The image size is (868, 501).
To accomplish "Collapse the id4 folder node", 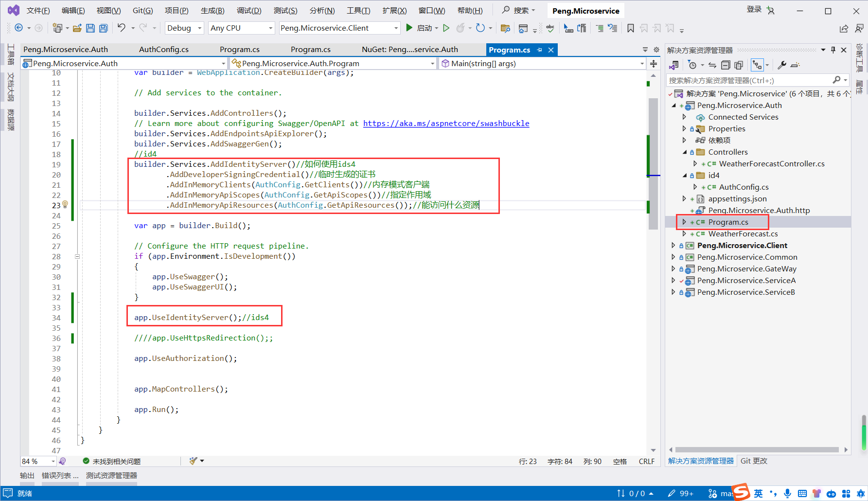I will pos(685,175).
